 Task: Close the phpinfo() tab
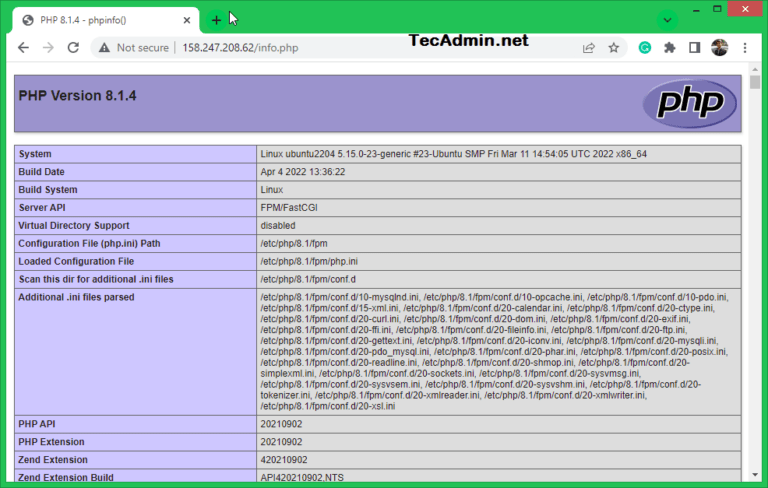pyautogui.click(x=185, y=20)
